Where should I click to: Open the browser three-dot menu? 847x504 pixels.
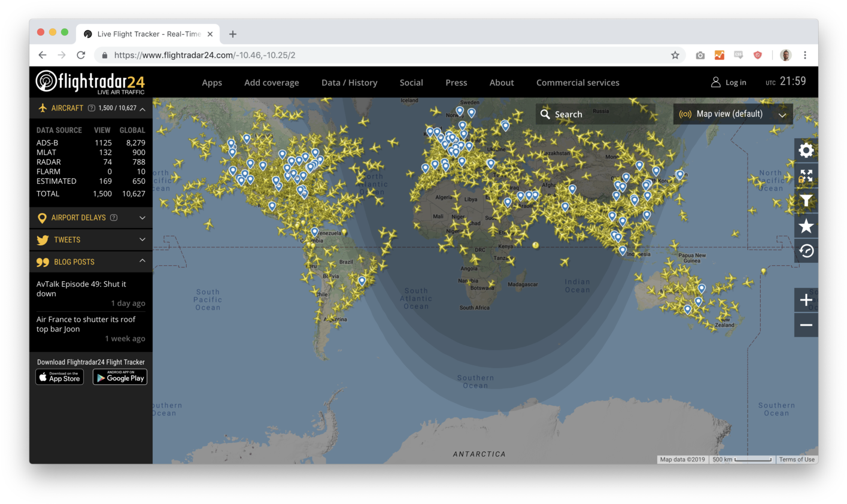pos(805,55)
